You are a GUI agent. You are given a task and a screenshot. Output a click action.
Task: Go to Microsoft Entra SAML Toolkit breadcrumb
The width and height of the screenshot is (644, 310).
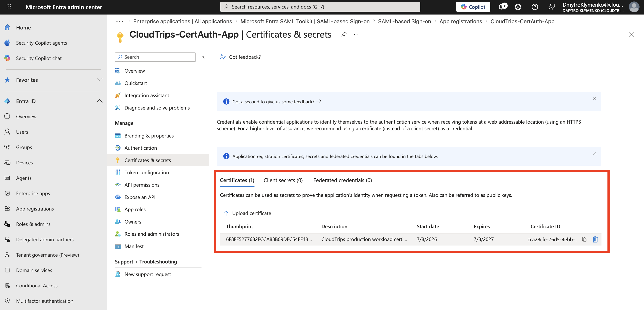[x=305, y=22]
